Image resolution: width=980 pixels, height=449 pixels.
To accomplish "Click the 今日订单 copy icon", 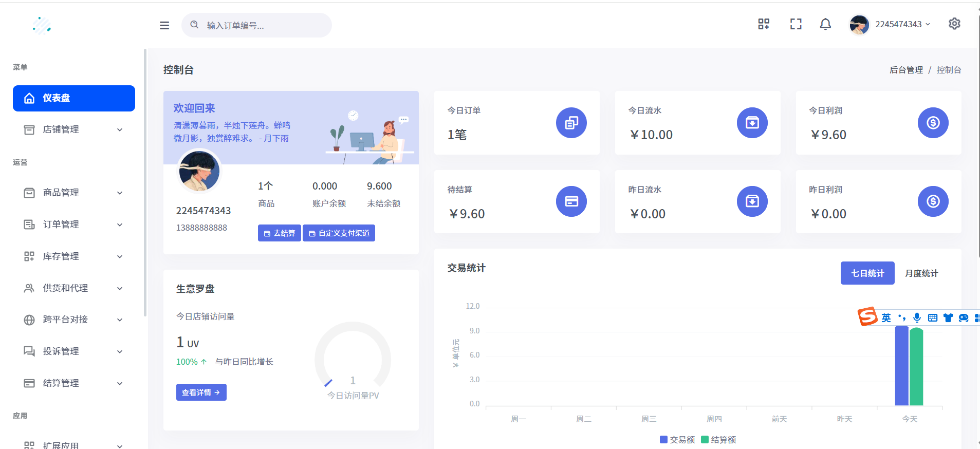I will point(571,123).
